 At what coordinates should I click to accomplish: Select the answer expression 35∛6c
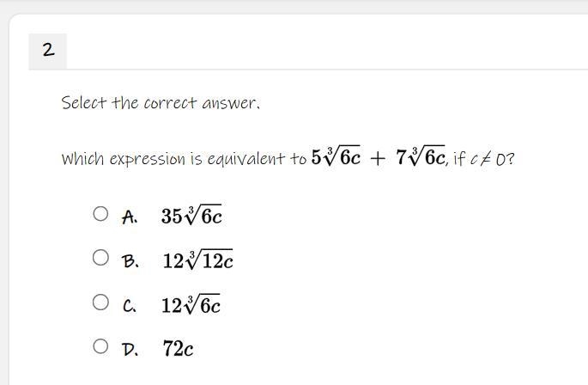tap(191, 215)
